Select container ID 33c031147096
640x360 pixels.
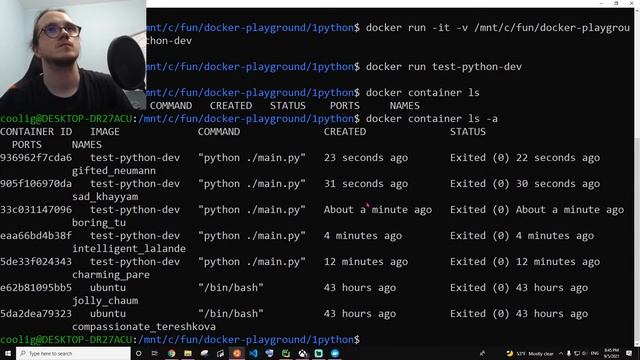tap(36, 210)
